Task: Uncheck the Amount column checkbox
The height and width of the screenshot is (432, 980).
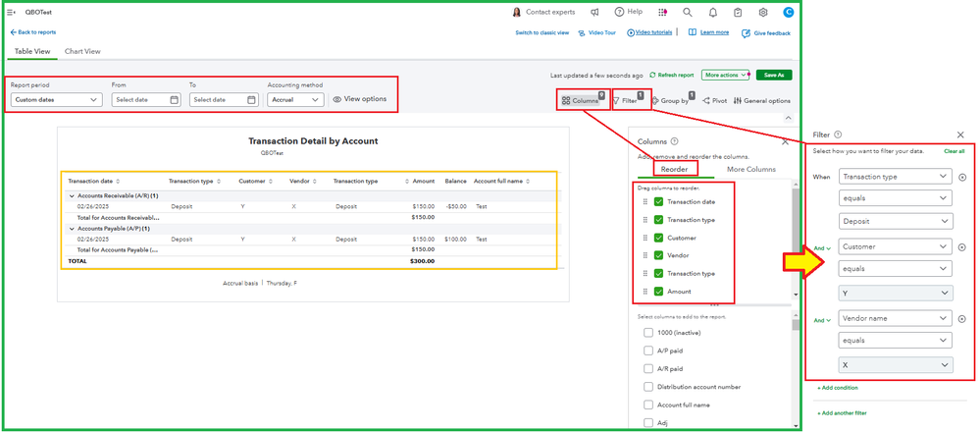Action: coord(659,292)
